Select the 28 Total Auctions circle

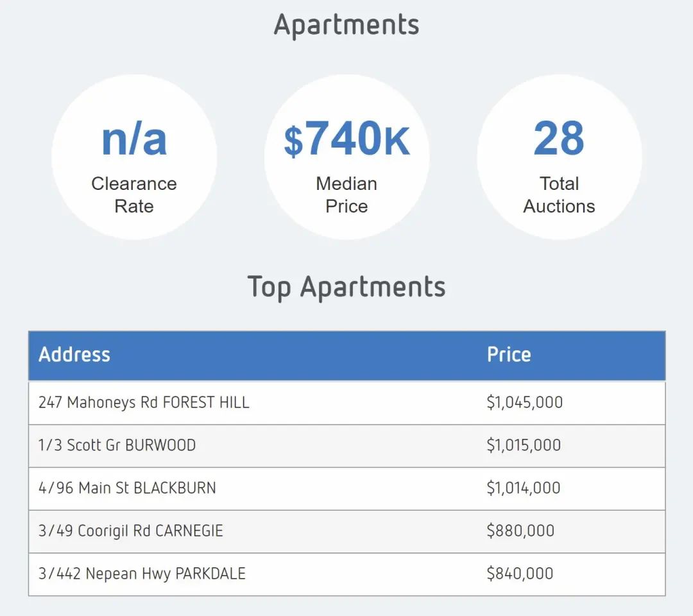[x=559, y=157]
